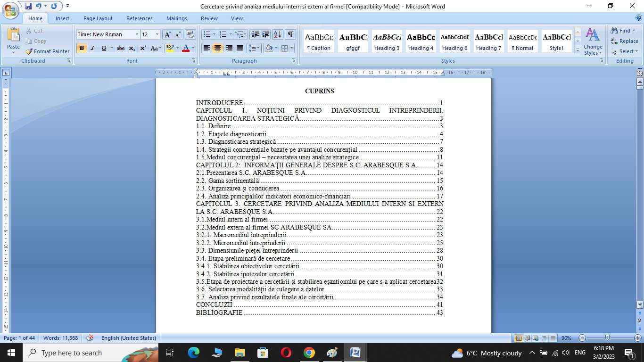Apply the Heading 3 style

[x=387, y=41]
